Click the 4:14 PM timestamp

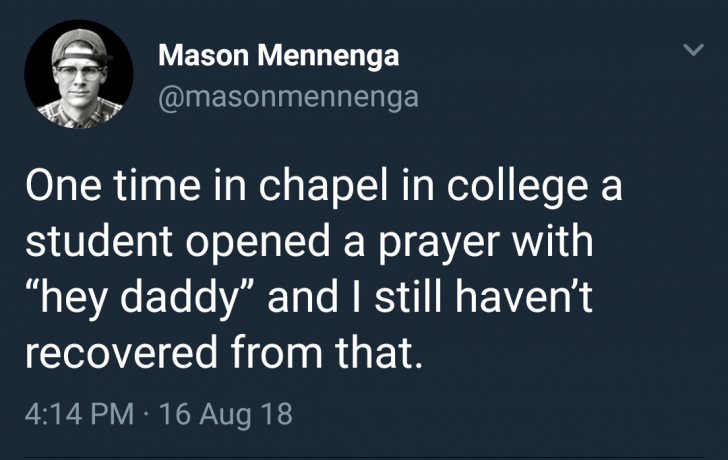[77, 413]
